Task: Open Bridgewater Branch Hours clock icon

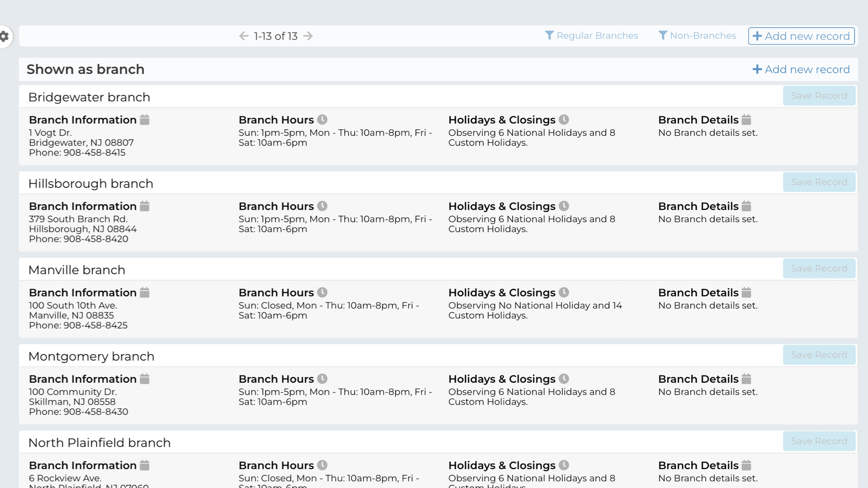Action: (322, 120)
